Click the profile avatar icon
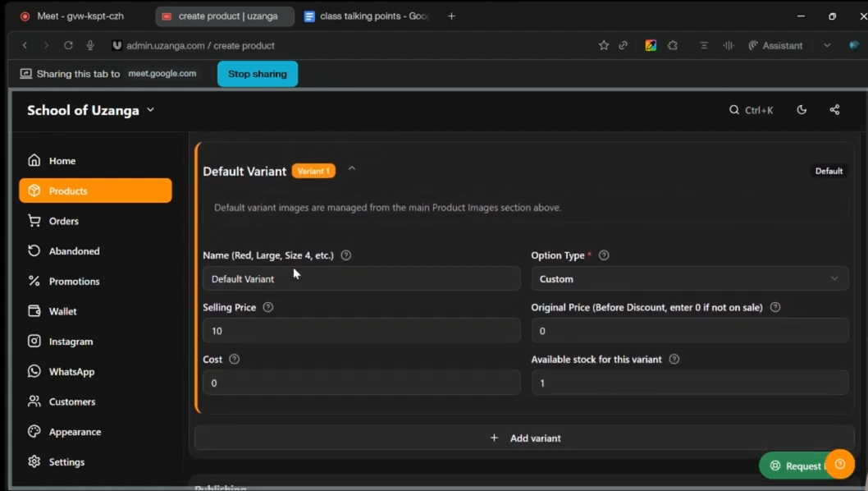 (x=854, y=45)
